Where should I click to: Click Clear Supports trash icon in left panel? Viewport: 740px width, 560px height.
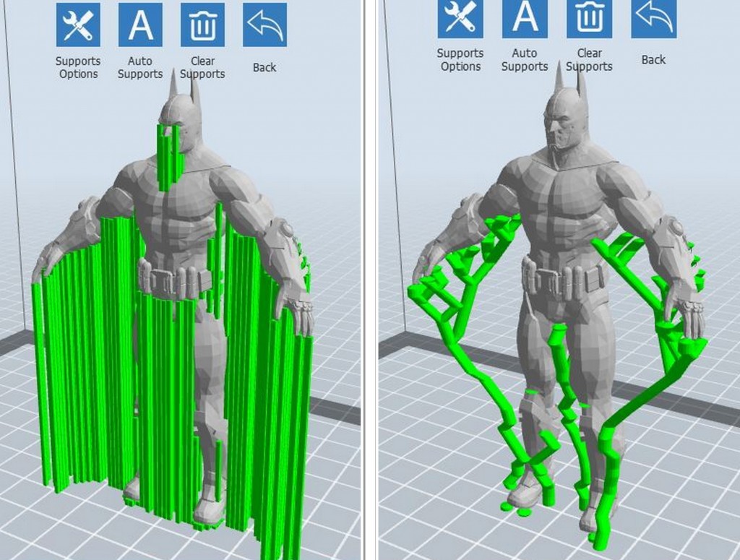202,25
